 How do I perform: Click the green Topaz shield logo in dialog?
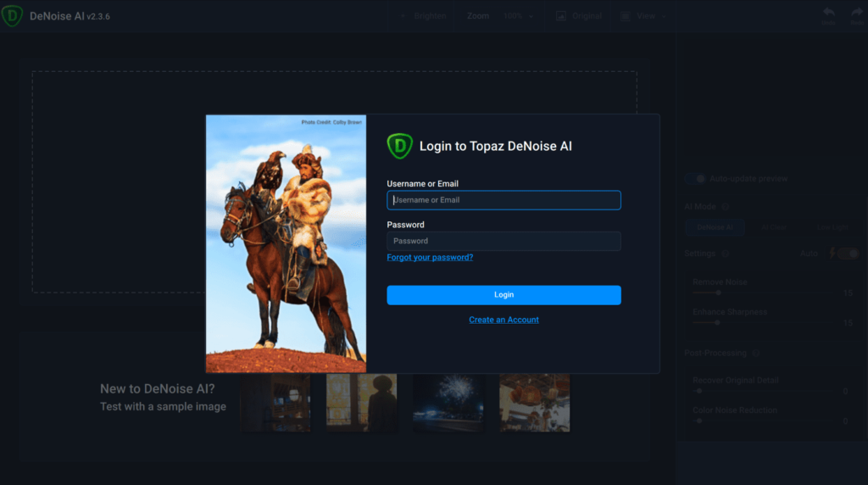pyautogui.click(x=400, y=146)
